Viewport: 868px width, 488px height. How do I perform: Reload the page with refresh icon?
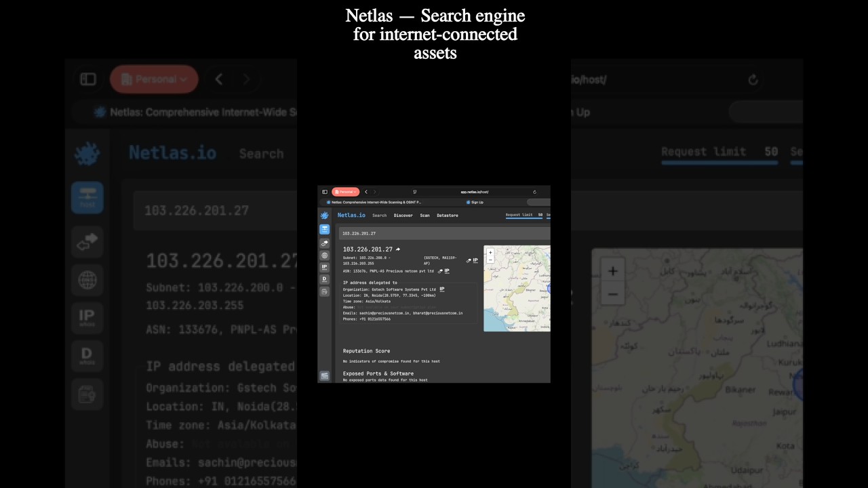[x=534, y=192]
